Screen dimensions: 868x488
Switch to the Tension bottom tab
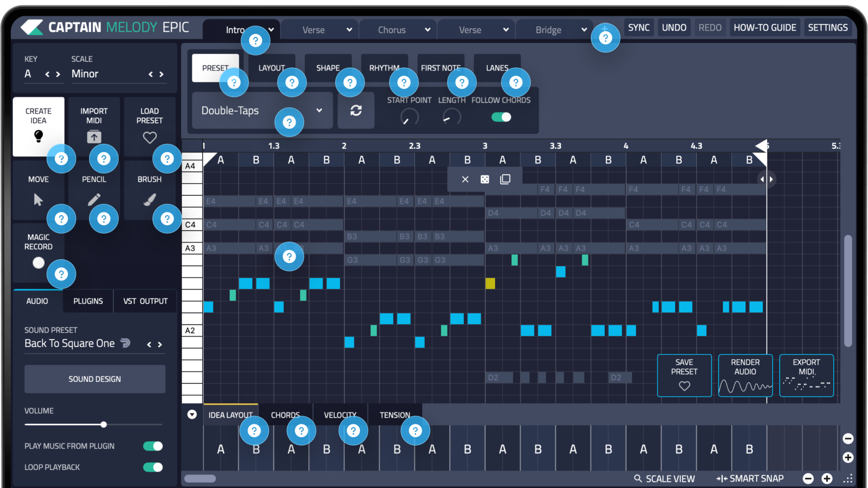(395, 415)
